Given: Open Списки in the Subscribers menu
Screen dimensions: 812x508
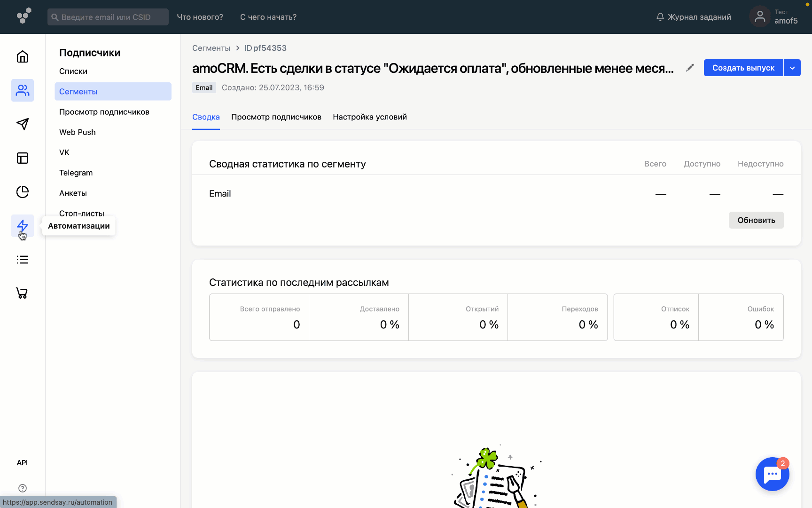Looking at the screenshot, I should pos(73,71).
